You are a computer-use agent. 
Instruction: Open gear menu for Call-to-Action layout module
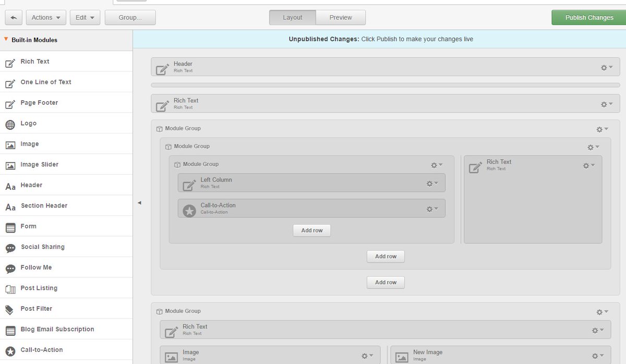(x=432, y=209)
